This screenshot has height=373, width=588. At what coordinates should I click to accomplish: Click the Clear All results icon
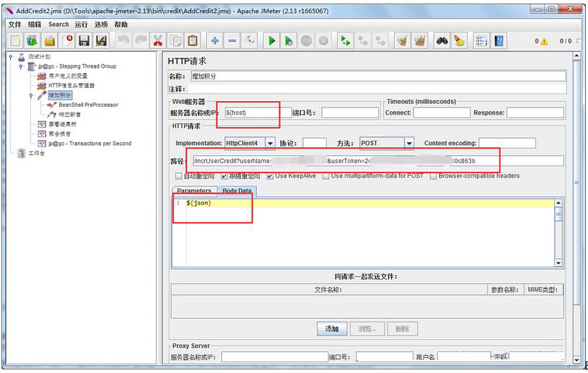pyautogui.click(x=420, y=40)
